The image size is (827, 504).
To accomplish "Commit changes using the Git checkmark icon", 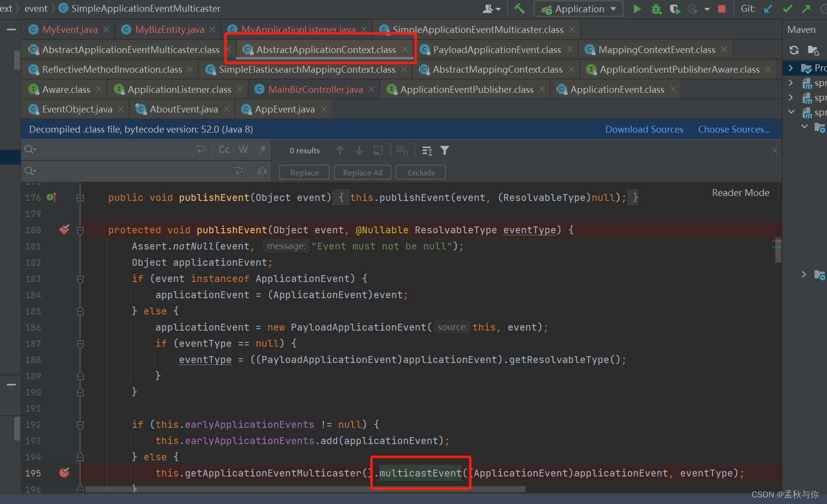I will click(787, 8).
